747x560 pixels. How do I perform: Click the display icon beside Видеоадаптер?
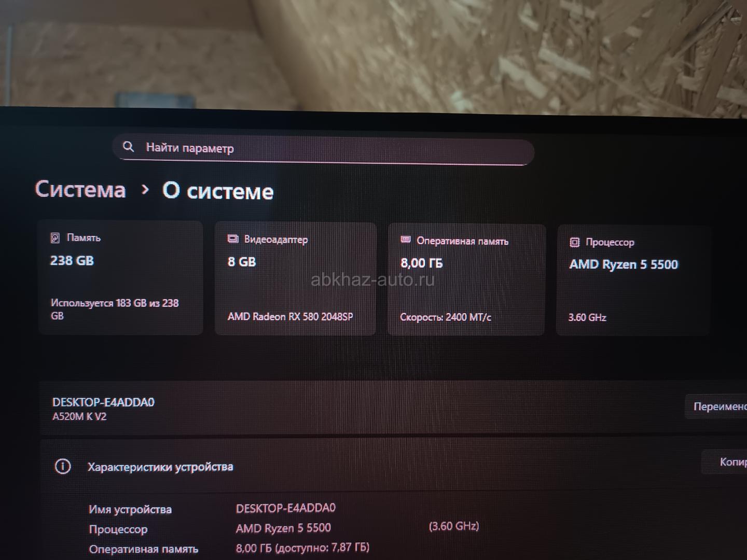point(233,239)
